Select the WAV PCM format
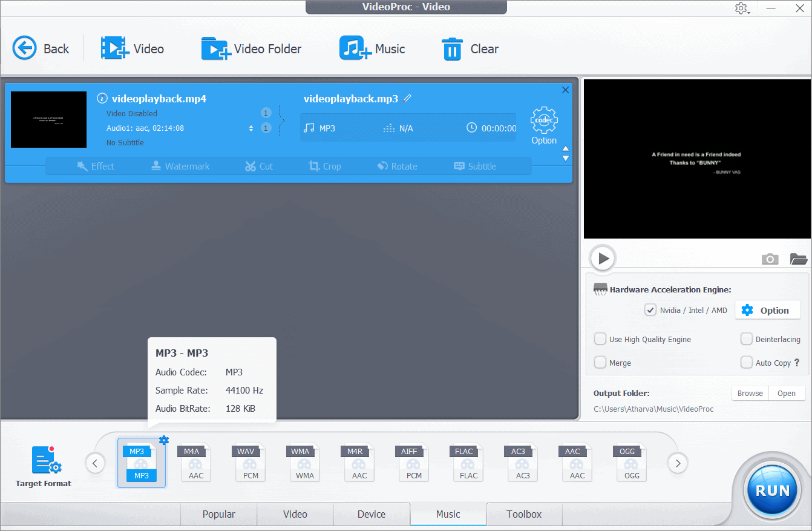Image resolution: width=812 pixels, height=531 pixels. point(250,463)
